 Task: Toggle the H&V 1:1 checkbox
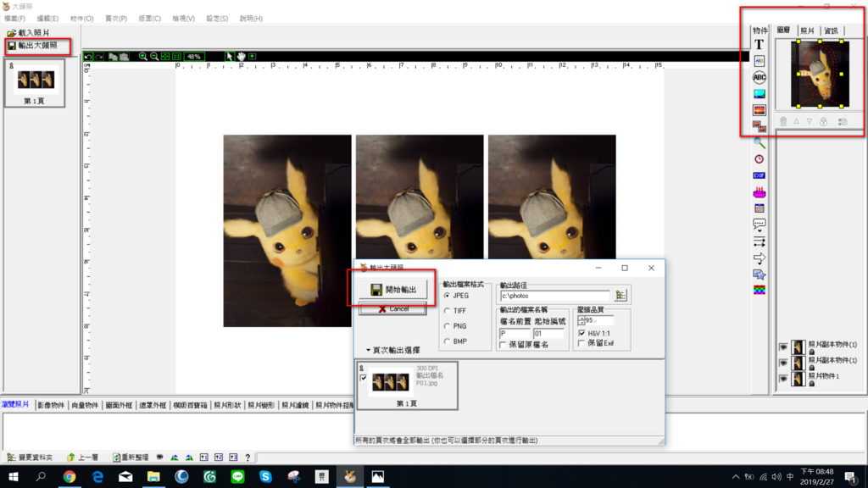point(581,333)
